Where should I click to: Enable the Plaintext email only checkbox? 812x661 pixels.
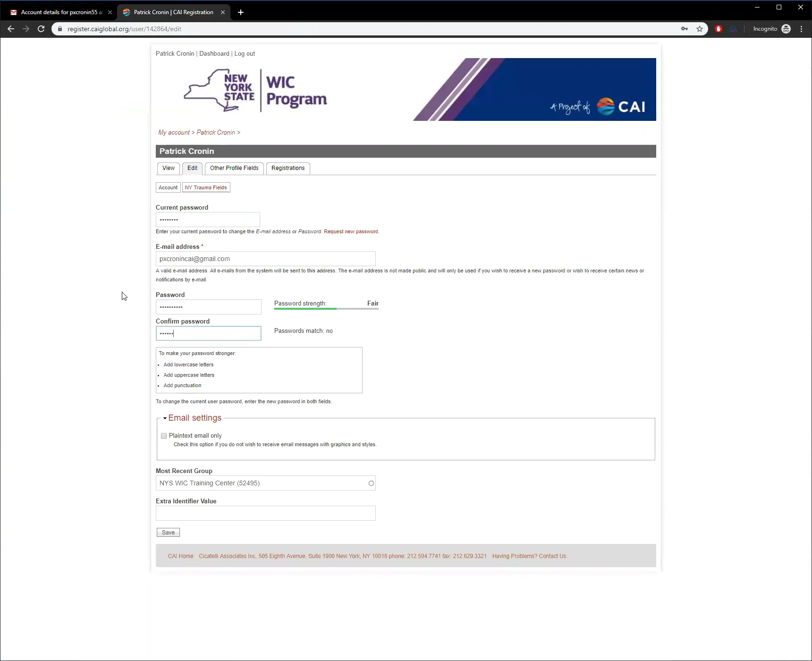point(163,435)
